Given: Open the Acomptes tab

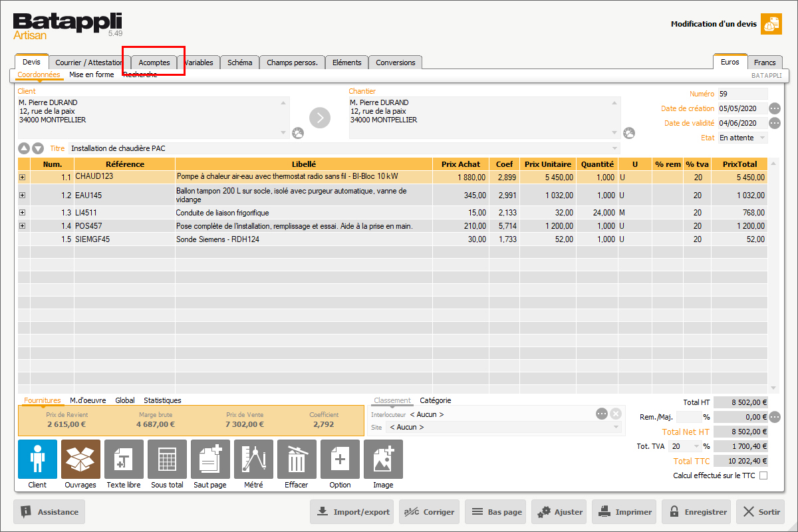Looking at the screenshot, I should pos(154,63).
